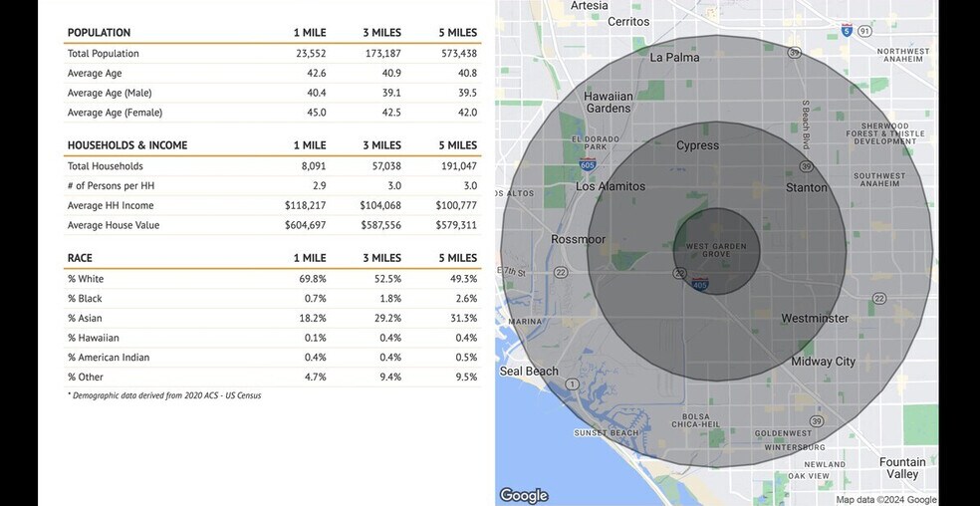
Task: Click Route 39 shield above Stanton
Action: click(x=805, y=166)
